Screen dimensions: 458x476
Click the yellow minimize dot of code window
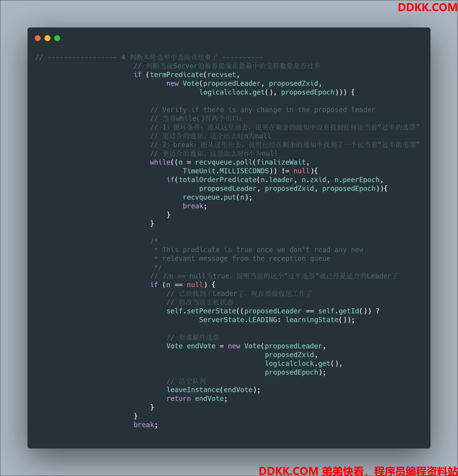coord(47,38)
